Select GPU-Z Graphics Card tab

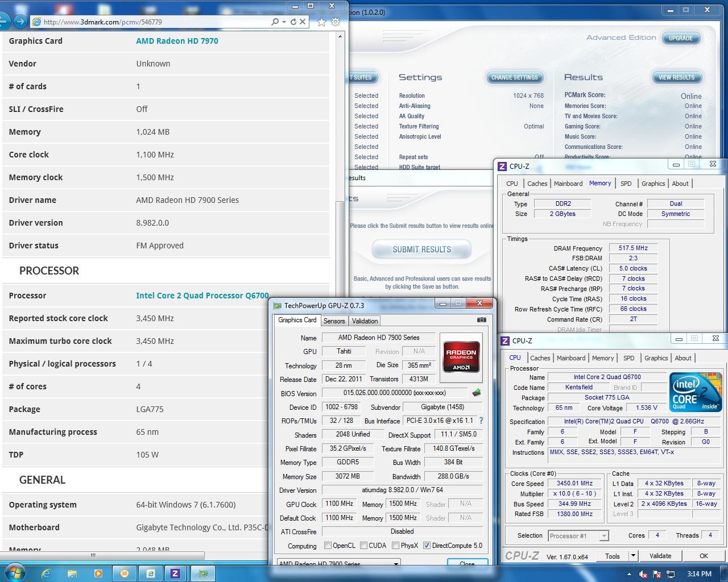pyautogui.click(x=297, y=320)
